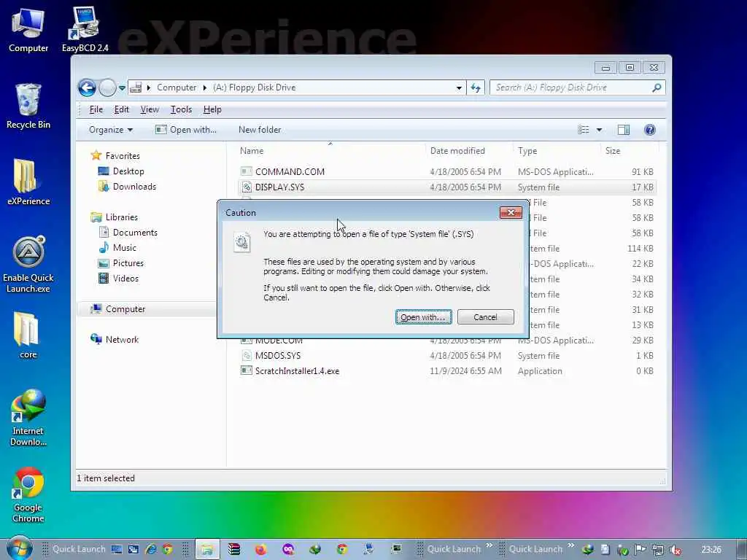Viewport: 747px width, 560px height.
Task: Click New folder in toolbar
Action: 260,130
